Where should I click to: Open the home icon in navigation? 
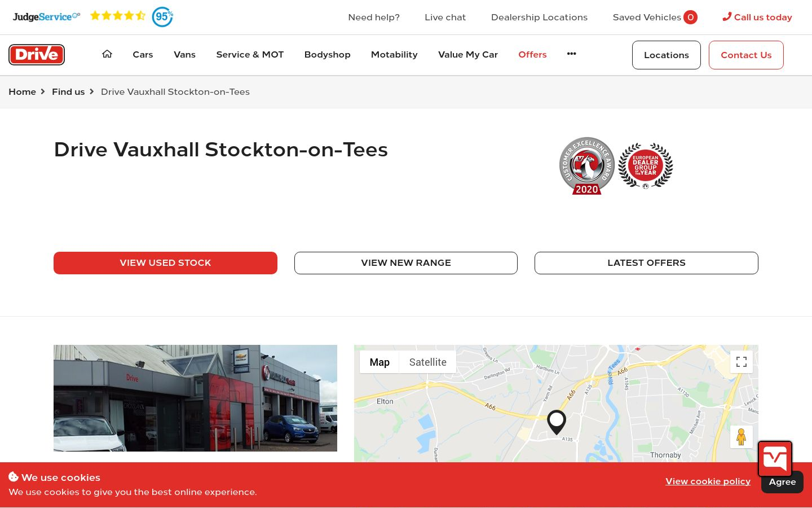point(107,54)
